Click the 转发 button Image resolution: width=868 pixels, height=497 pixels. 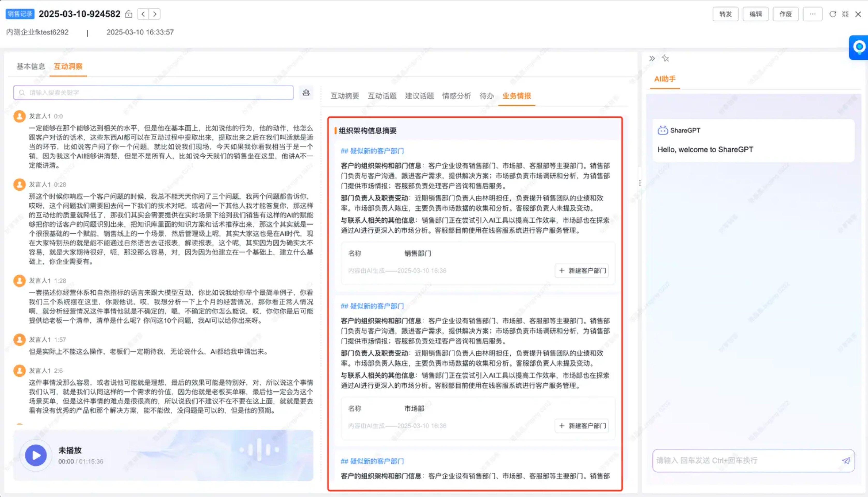point(725,14)
